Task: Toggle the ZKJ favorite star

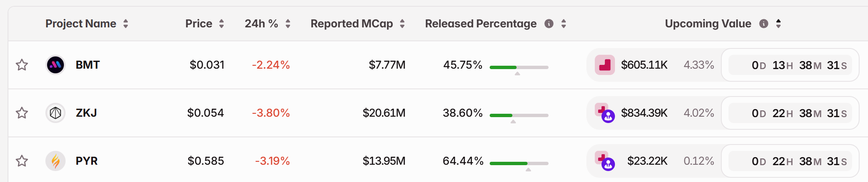Action: tap(22, 113)
